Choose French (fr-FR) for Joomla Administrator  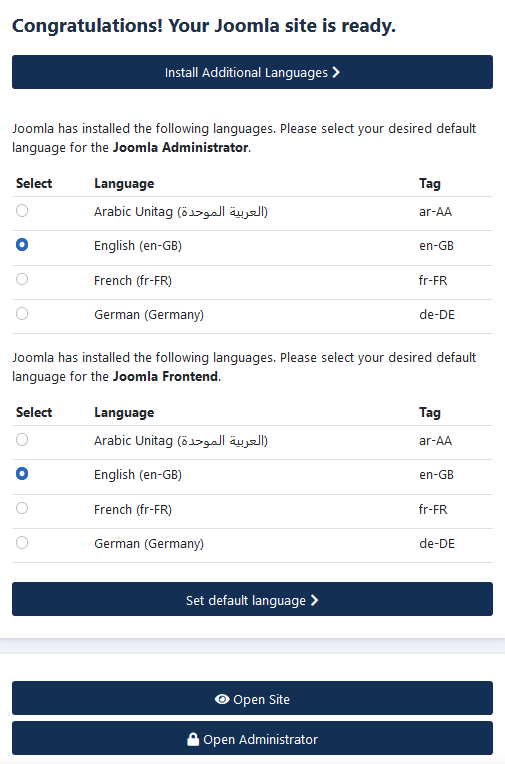pyautogui.click(x=22, y=279)
